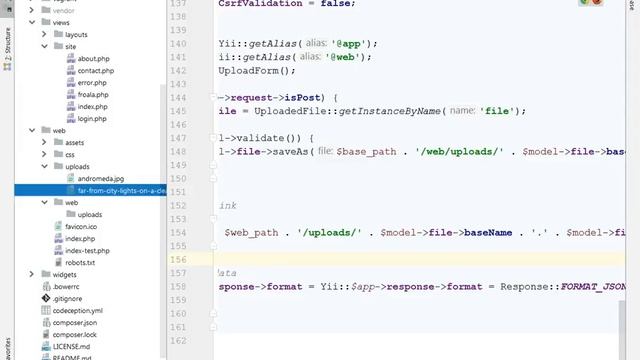Click the innermost uploads folder icon

(71, 214)
